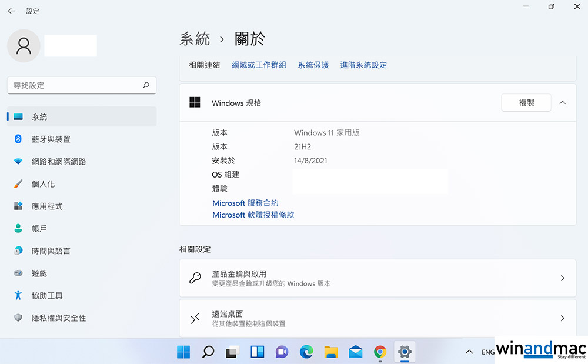The image size is (588, 364).
Task: Click 系統 in the breadcrumb header
Action: [x=195, y=39]
